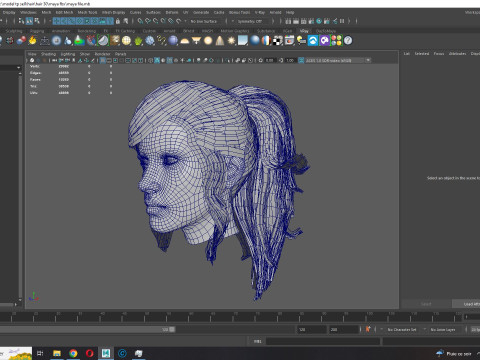Open the V-Ray menu

click(260, 12)
